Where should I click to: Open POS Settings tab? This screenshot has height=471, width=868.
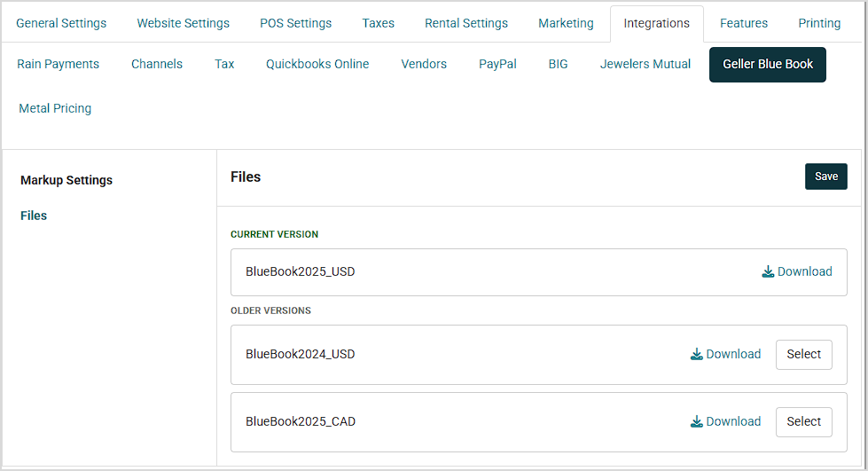click(x=295, y=23)
